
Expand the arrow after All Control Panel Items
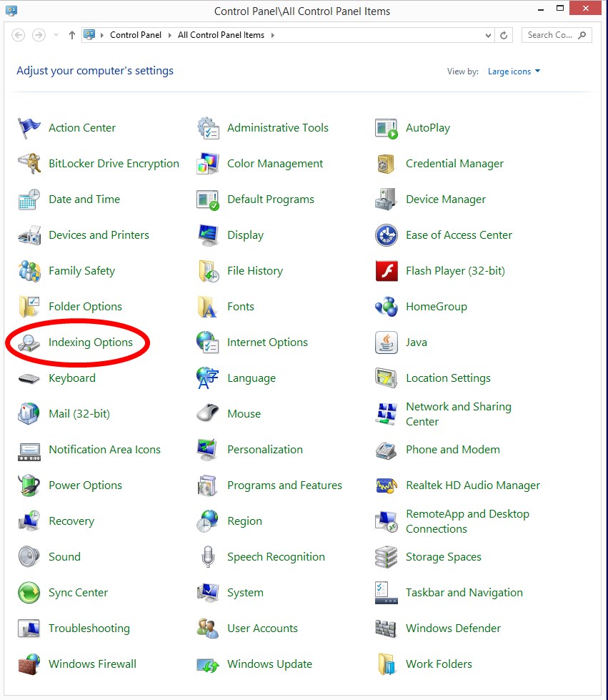click(x=272, y=35)
